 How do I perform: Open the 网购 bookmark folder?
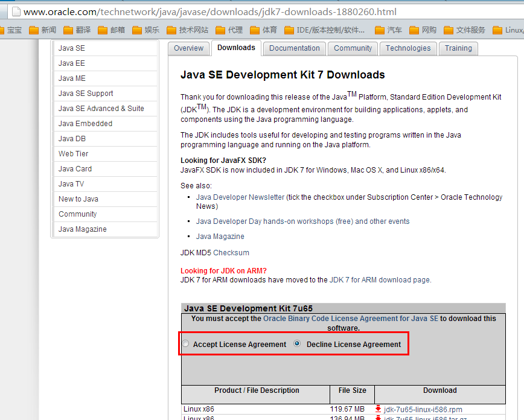click(x=423, y=30)
